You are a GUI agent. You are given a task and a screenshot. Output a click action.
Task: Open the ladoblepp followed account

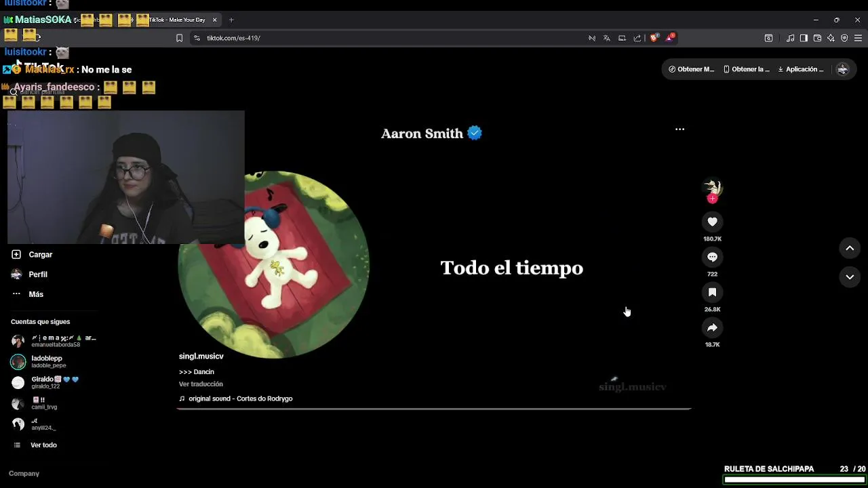coord(39,361)
